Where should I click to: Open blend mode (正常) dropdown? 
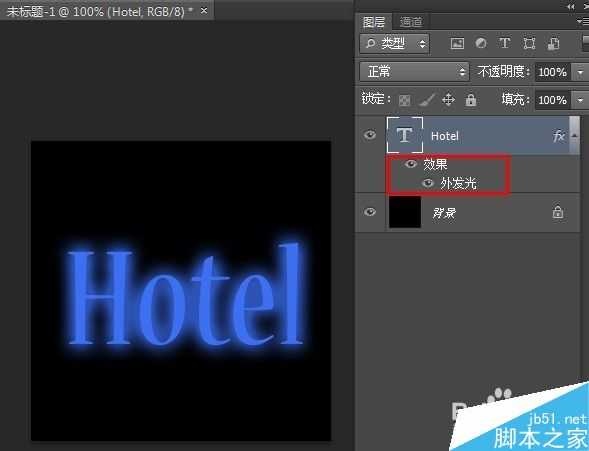[414, 71]
